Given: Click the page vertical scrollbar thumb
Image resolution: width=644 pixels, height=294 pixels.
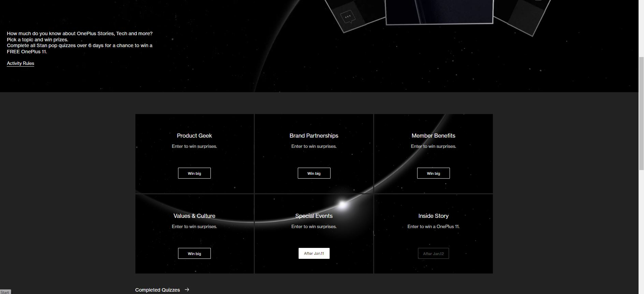Looking at the screenshot, I should tap(641, 113).
